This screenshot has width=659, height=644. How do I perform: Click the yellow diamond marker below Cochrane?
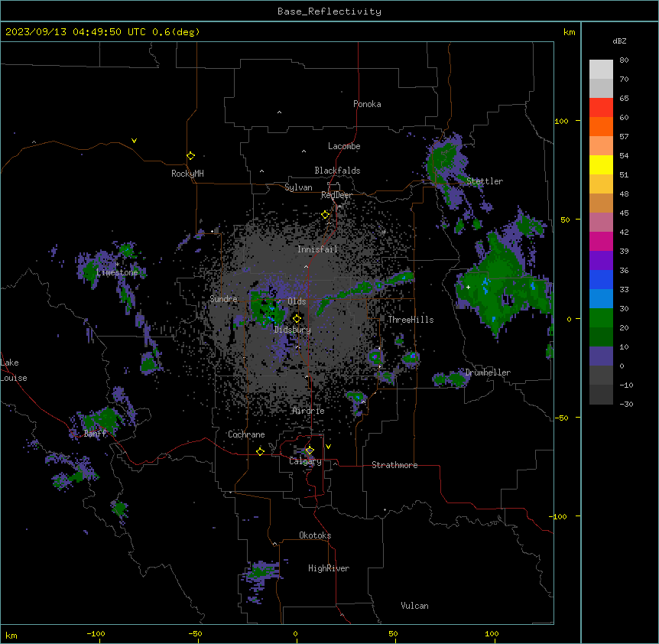click(x=260, y=451)
